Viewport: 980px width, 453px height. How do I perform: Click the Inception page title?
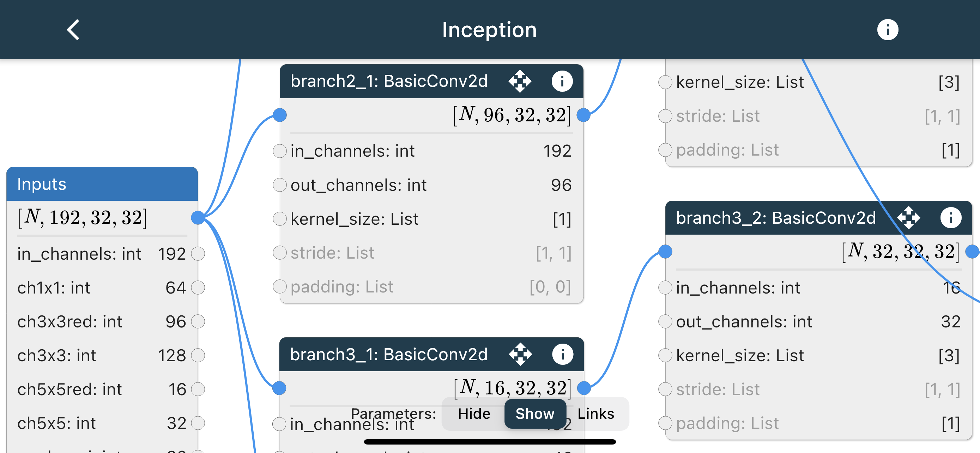click(489, 30)
